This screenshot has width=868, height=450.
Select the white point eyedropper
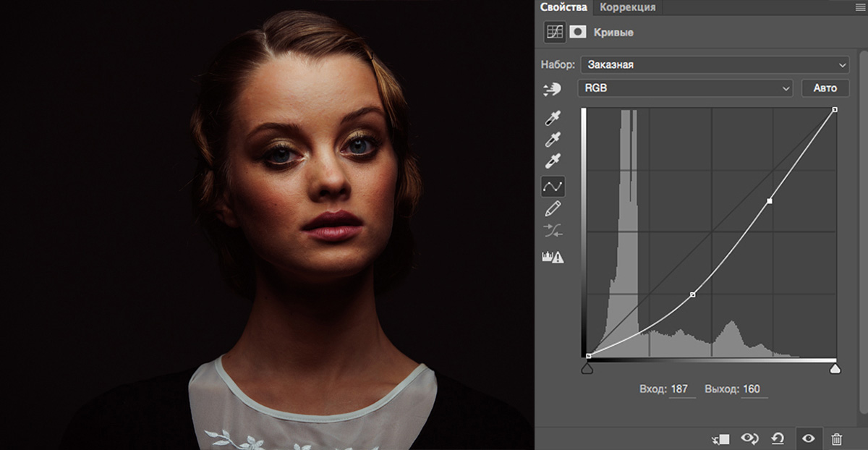point(553,162)
